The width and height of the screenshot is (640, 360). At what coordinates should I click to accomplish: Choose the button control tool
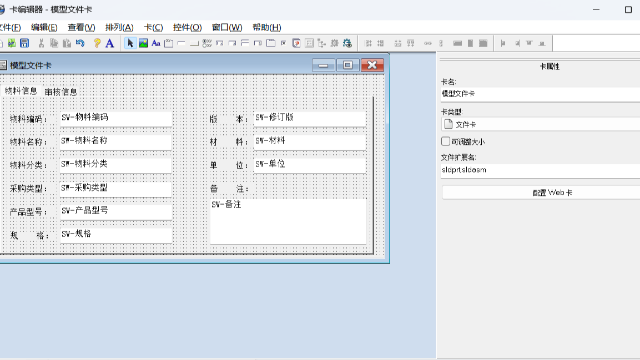pos(194,43)
